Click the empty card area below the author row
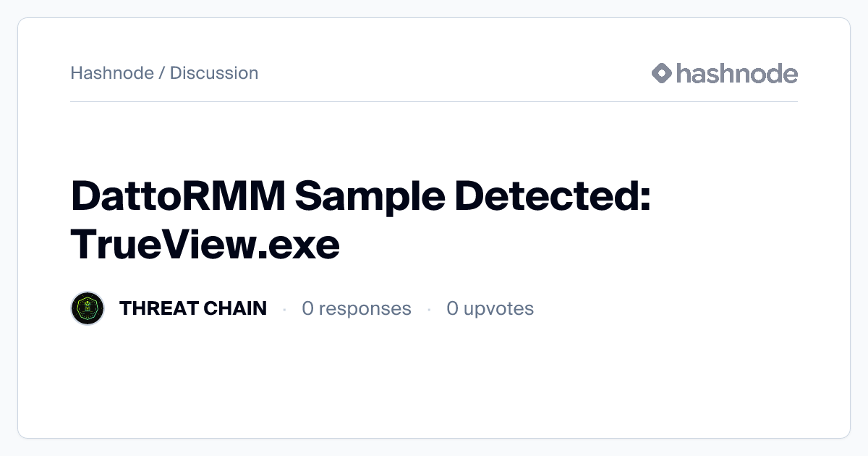The height and width of the screenshot is (456, 868). pyautogui.click(x=434, y=384)
